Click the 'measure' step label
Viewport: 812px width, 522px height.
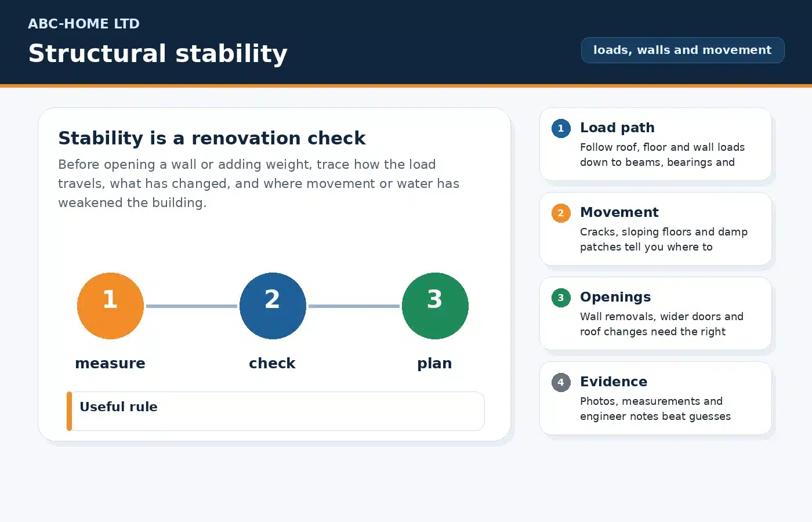coord(110,363)
